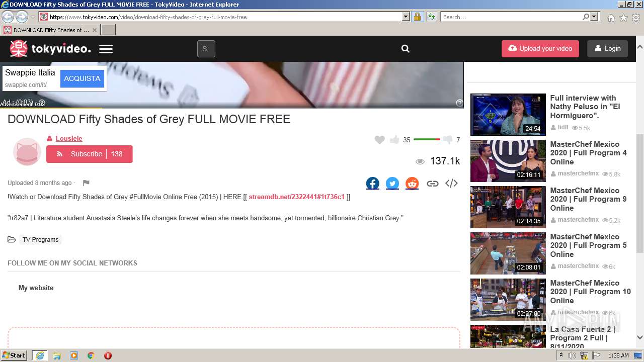Click the 137.1k view count
644x362 pixels.
click(x=445, y=161)
